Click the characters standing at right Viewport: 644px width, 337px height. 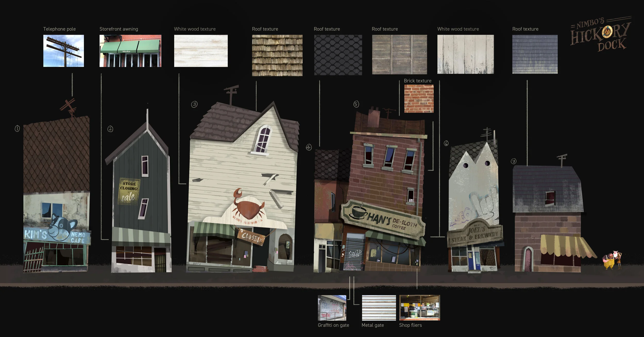click(x=612, y=260)
